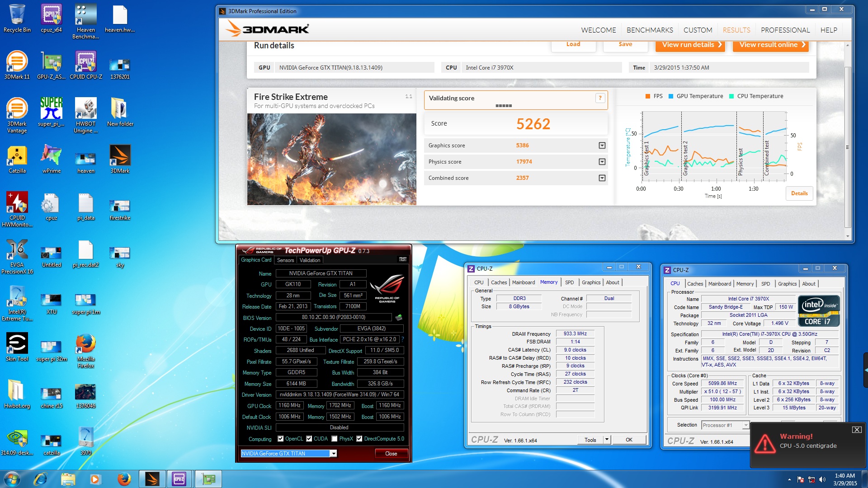Open CUSTOM section in 3DMark
868x488 pixels.
(698, 30)
